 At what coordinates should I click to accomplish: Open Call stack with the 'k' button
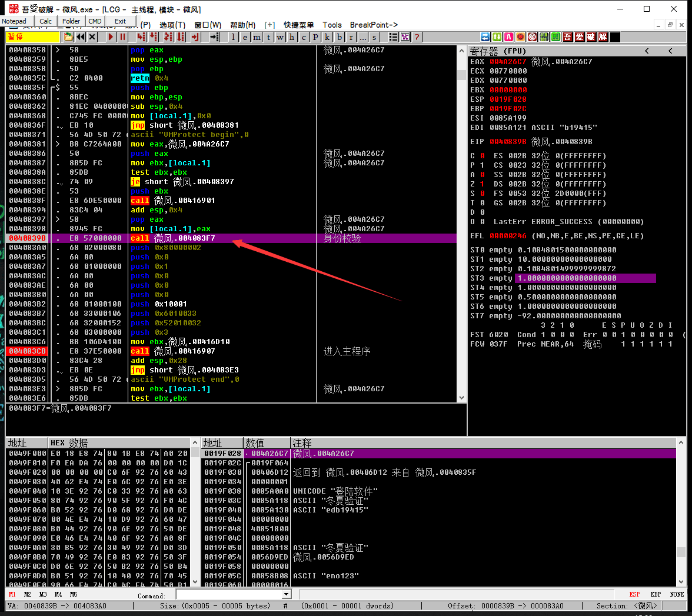327,37
